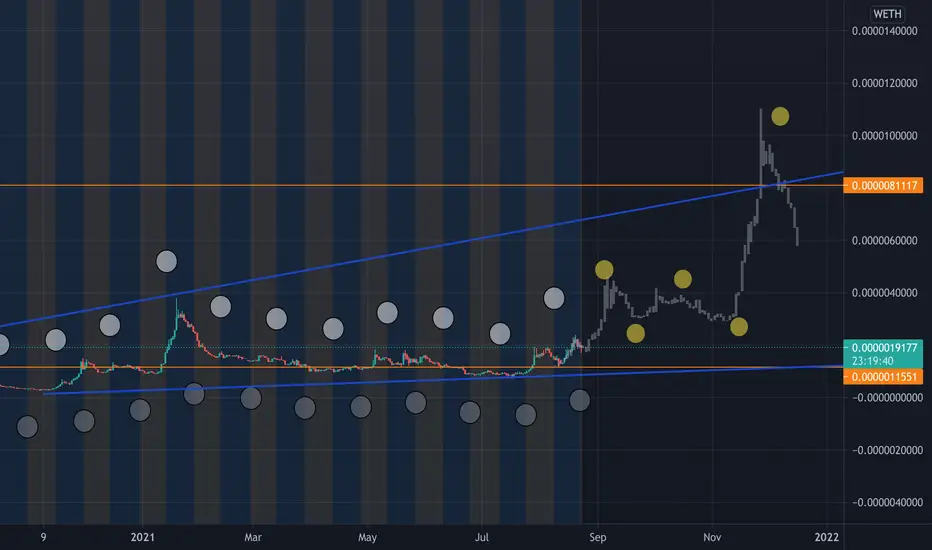Screen dimensions: 932x550
Task: Click the -0.0000020000 price axis label
Action: tap(887, 450)
